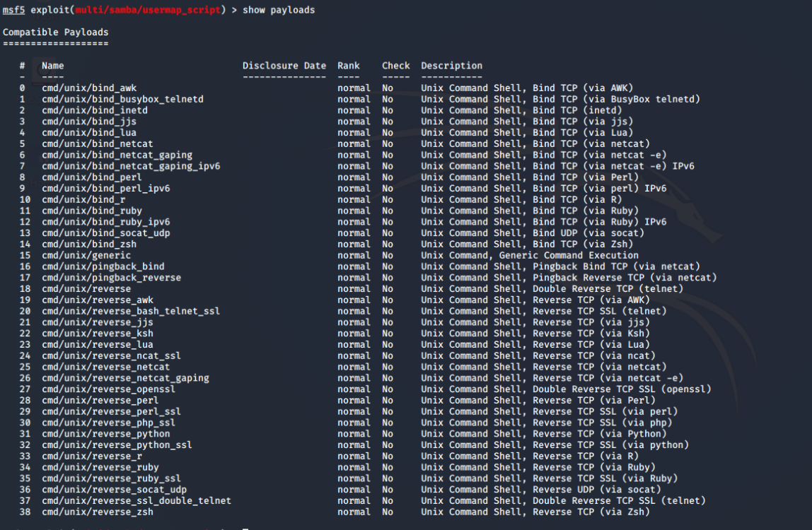The image size is (812, 530).
Task: Select payload name cmd/unix/reverse_ruby in row 34
Action: pyautogui.click(x=100, y=467)
